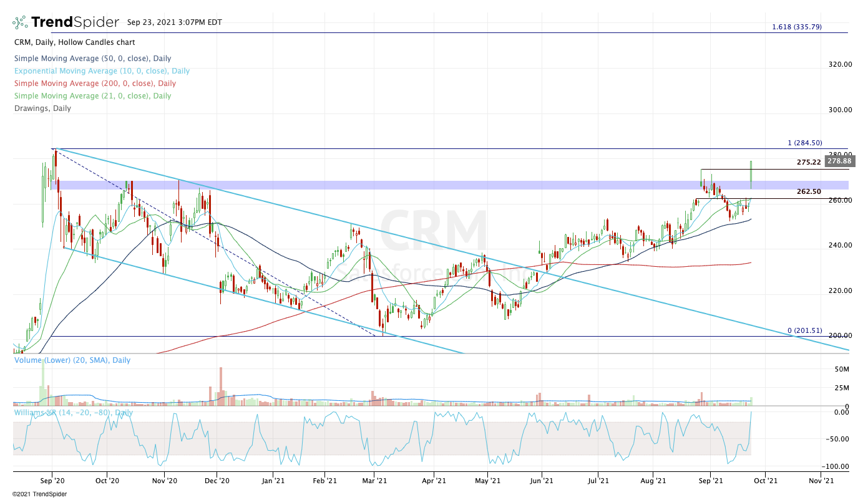Viewport: 868px width, 500px height.
Task: Click the 320.00 price axis label
Action: click(840, 64)
